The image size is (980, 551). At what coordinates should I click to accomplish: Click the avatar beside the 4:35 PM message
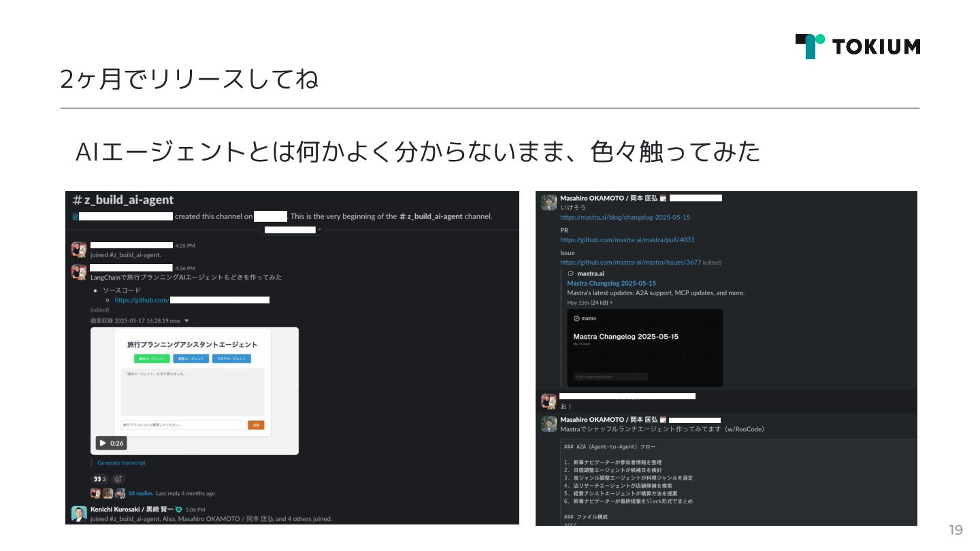[79, 250]
